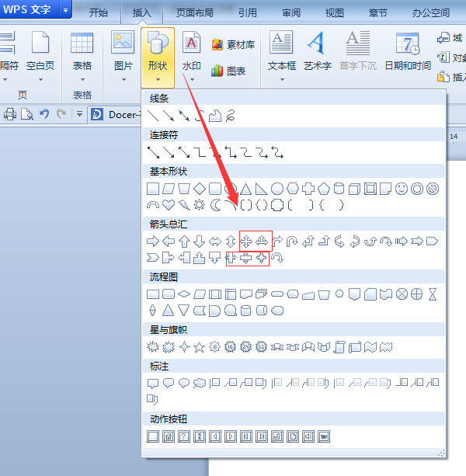Pick the straight line shape in 线条

click(153, 116)
